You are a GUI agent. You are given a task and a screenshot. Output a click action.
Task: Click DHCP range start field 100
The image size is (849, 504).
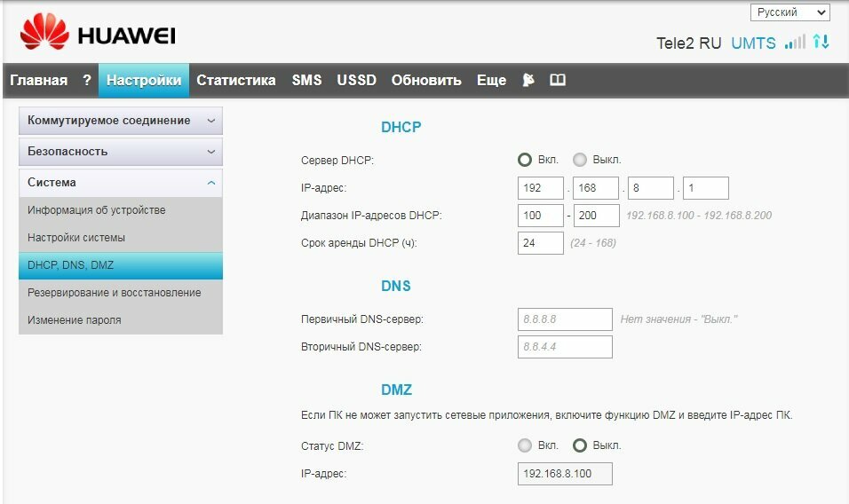pos(540,216)
